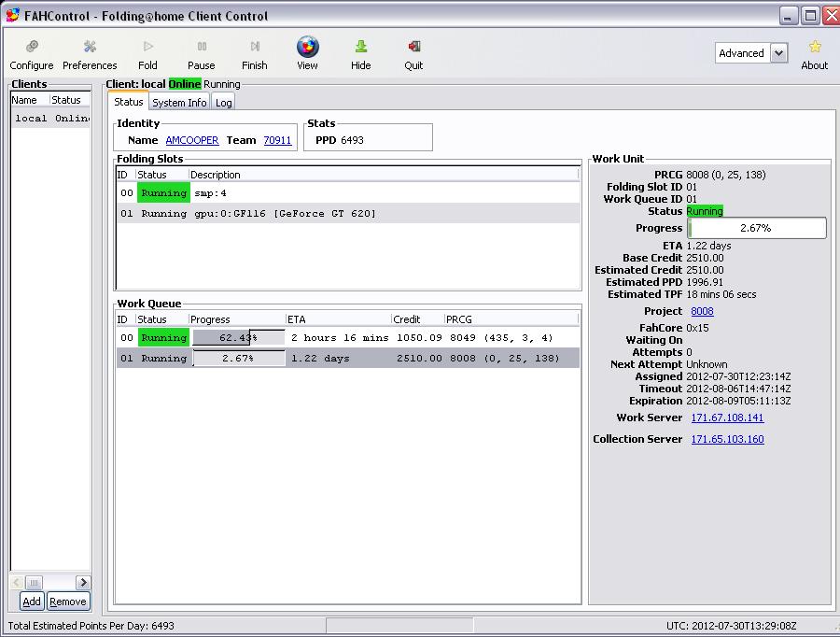
Task: Click clients list scroll left arrow
Action: pyautogui.click(x=17, y=582)
